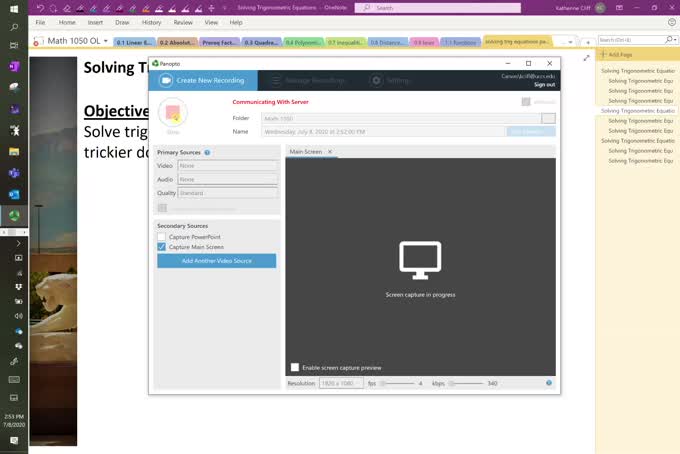Enable the Capture PowerPoint checkbox
The image size is (680, 454).
[162, 237]
